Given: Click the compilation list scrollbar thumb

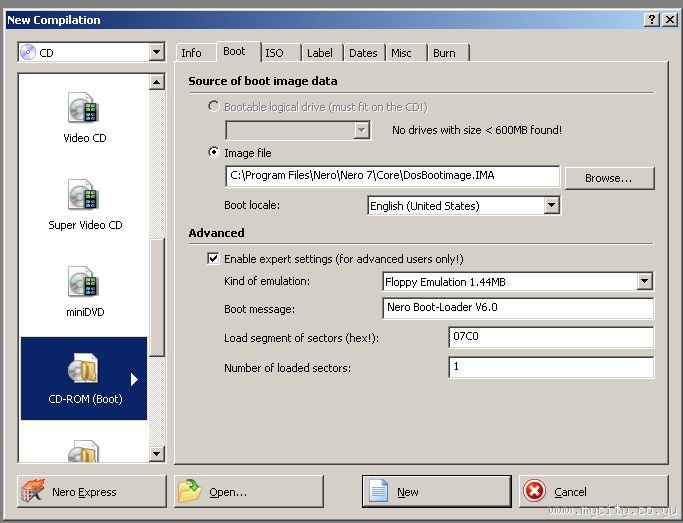Looking at the screenshot, I should tap(156, 297).
